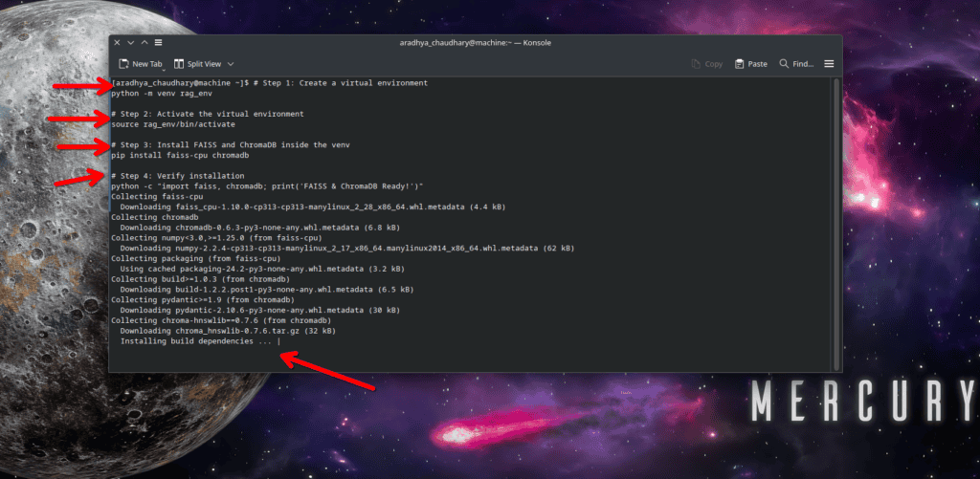Minimize Konsole with the down chevron

130,42
